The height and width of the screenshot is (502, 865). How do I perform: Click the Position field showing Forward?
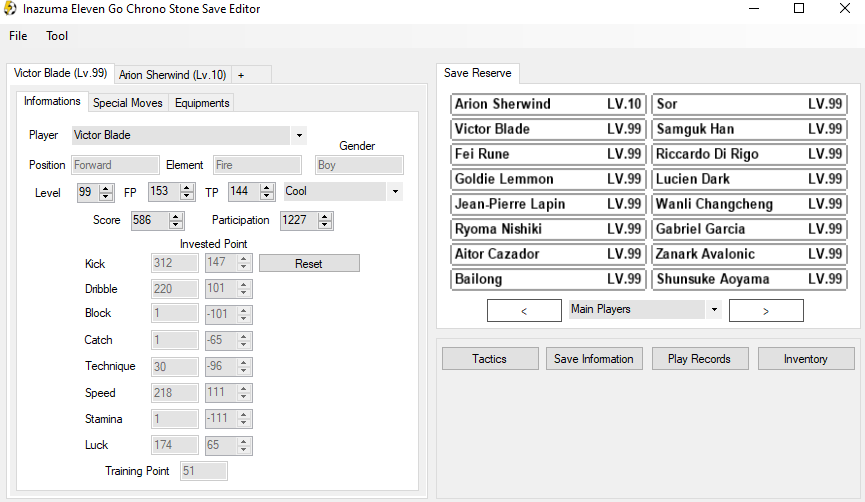pos(115,165)
